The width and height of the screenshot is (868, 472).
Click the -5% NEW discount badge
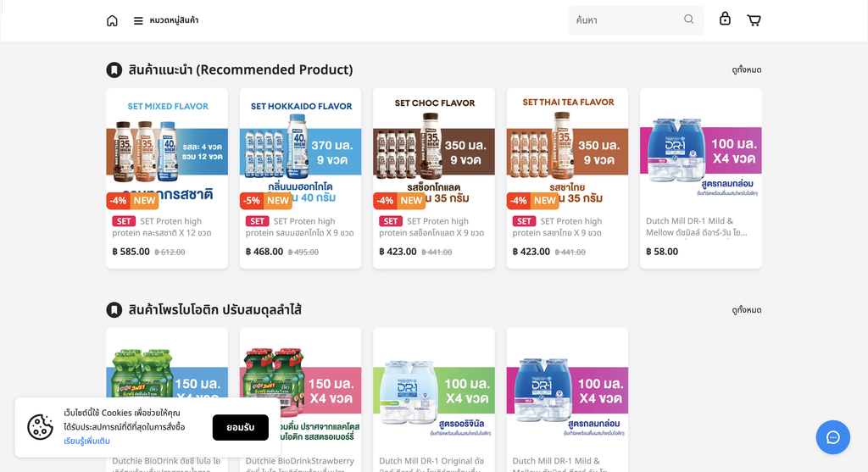(266, 200)
